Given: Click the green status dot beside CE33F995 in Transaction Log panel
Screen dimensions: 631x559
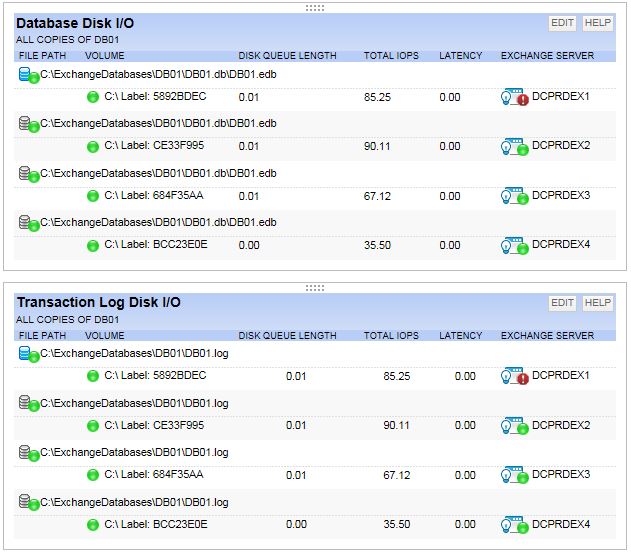Looking at the screenshot, I should 93,425.
